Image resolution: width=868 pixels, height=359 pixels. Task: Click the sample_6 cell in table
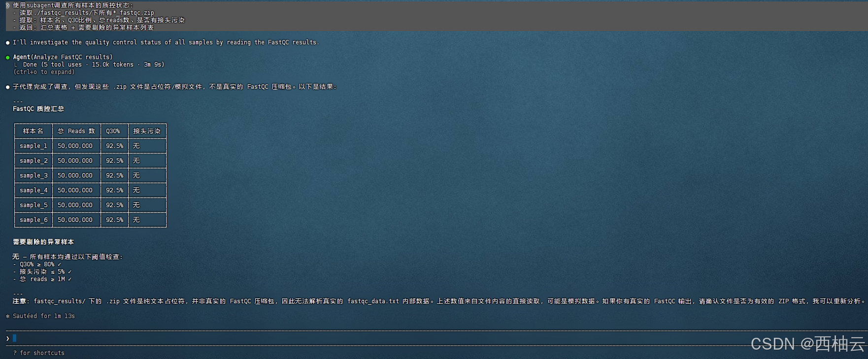pos(33,220)
